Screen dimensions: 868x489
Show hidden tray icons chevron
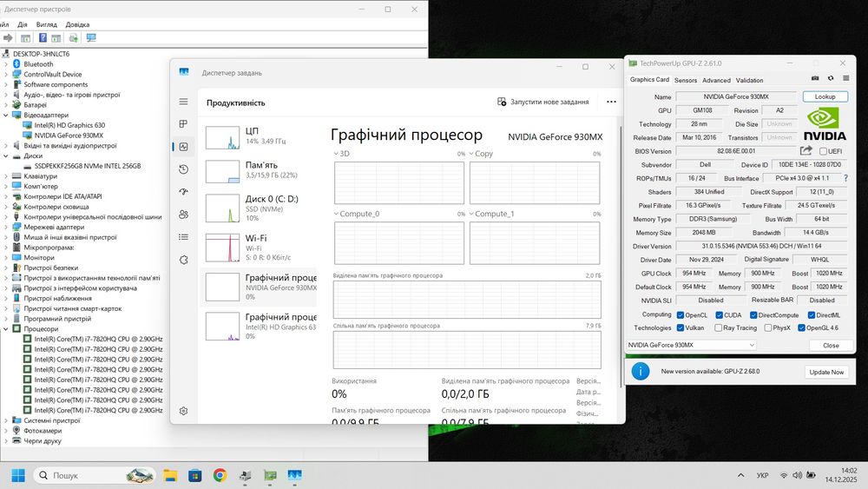[740, 475]
